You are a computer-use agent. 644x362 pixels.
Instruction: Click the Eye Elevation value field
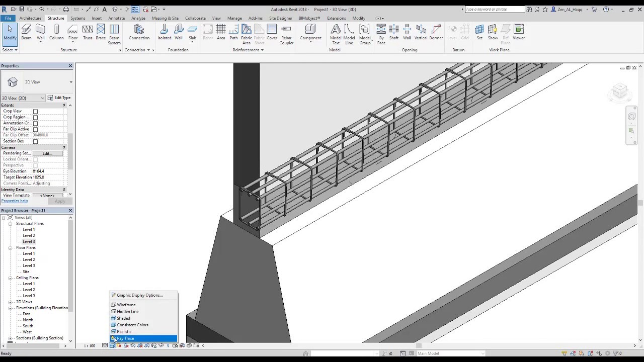pyautogui.click(x=48, y=171)
